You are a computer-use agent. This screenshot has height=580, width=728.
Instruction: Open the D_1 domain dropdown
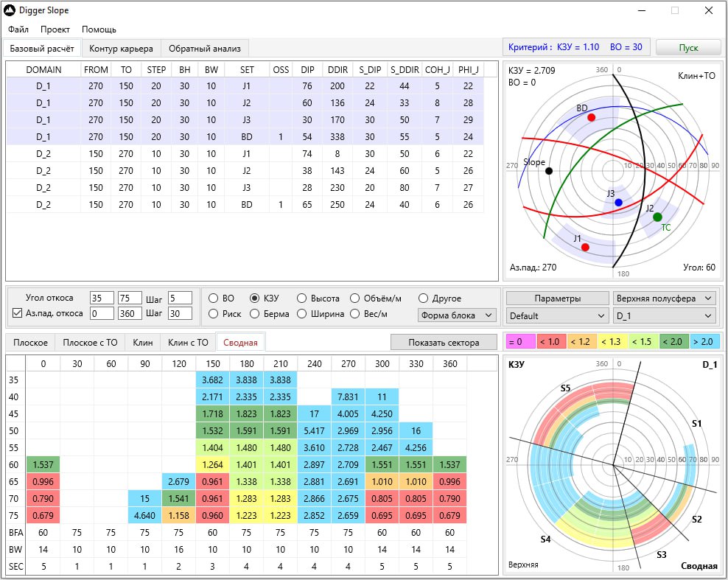pos(665,315)
